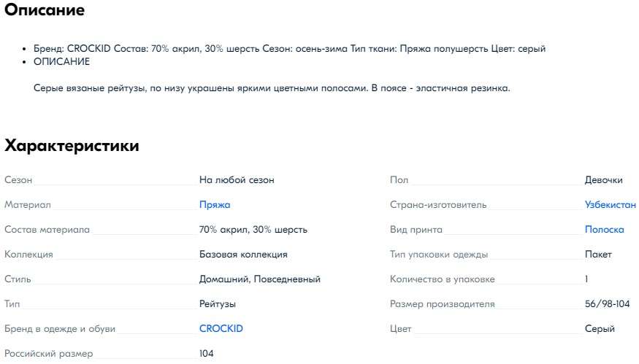Click the Страна-изготовитель label

pyautogui.click(x=438, y=205)
